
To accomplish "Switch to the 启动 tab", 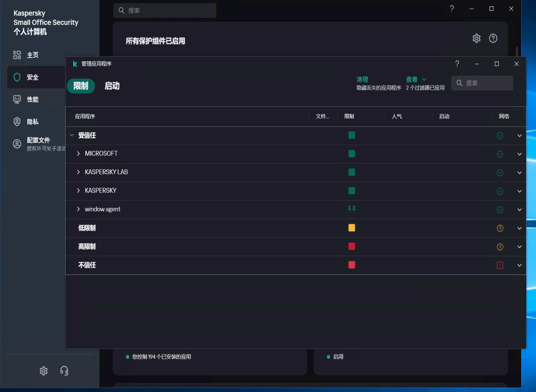I will (112, 86).
